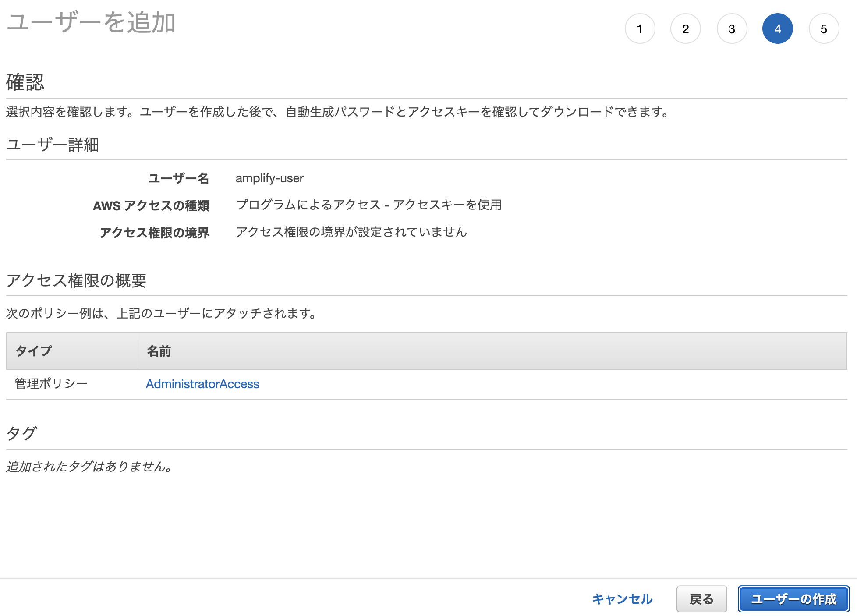Select step 2 circle in the wizard progress
Image resolution: width=857 pixels, height=616 pixels.
pos(687,28)
